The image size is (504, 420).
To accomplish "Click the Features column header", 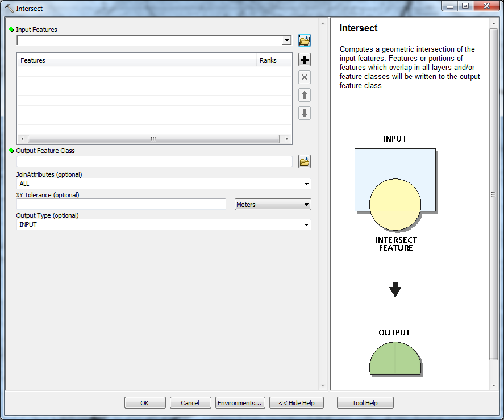I will coord(136,60).
